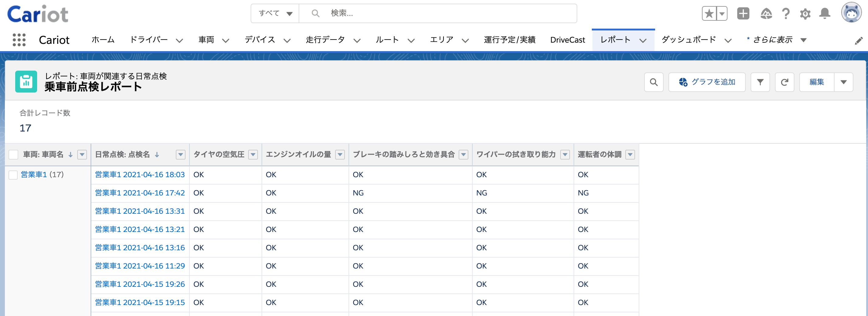Click the green report type icon
The image size is (868, 316).
[x=26, y=82]
